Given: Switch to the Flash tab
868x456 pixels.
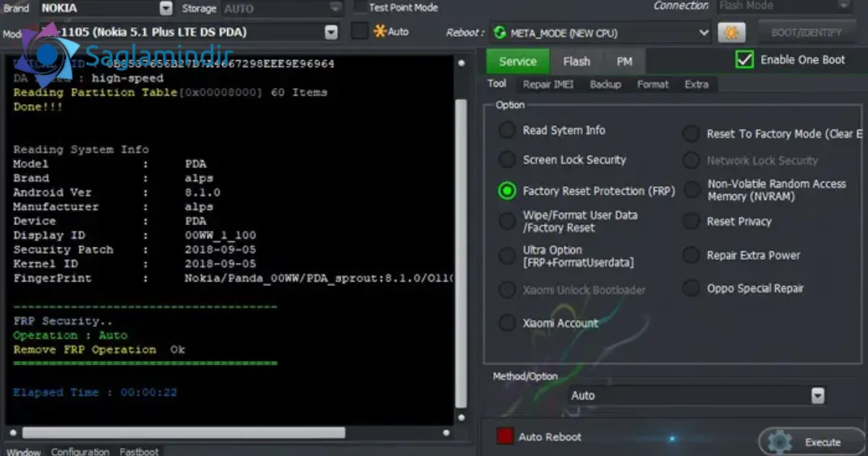Looking at the screenshot, I should coord(576,62).
